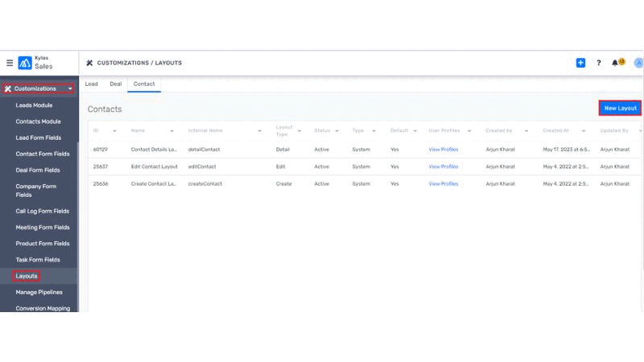The height and width of the screenshot is (362, 644).
Task: Click the createContact internal name cell
Action: 205,184
